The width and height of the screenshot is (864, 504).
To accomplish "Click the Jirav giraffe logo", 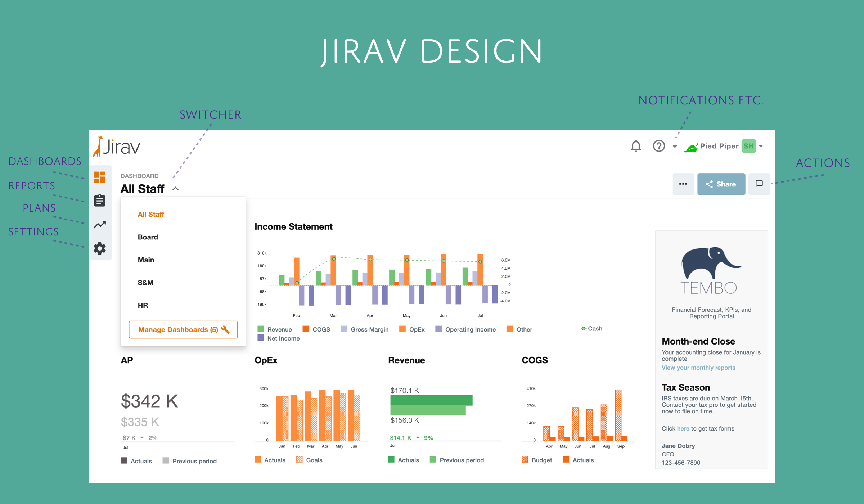I will coord(117,147).
